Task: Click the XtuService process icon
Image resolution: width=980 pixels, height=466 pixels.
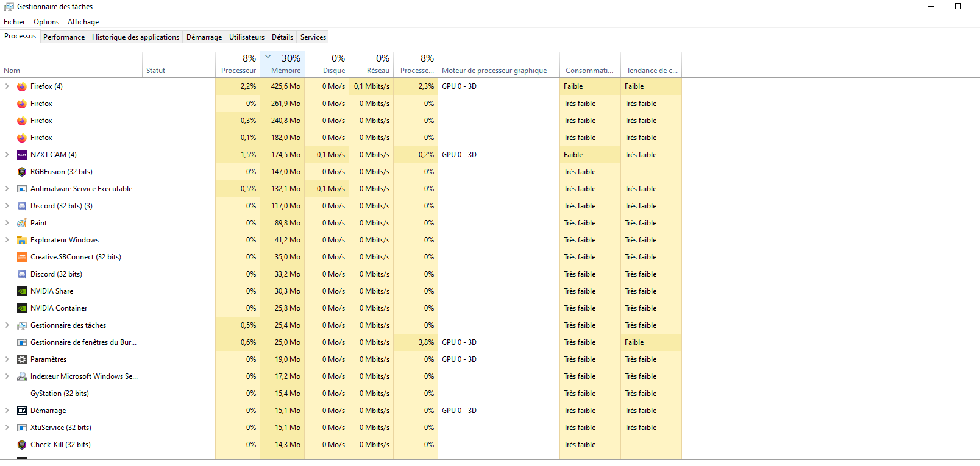Action: click(x=22, y=428)
